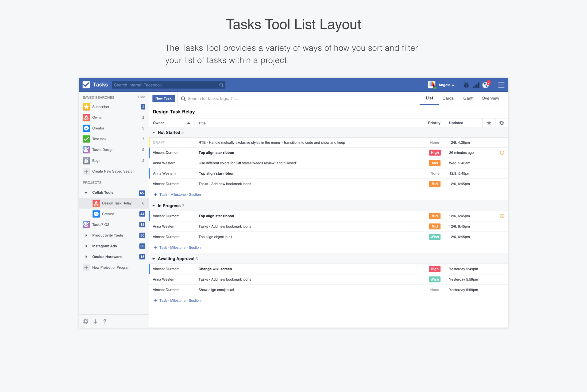The image size is (587, 392).
Task: Toggle the clock reminder on Top align star ribbon
Action: (502, 152)
